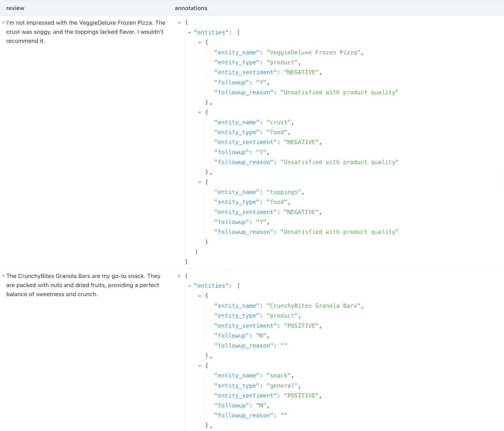The width and height of the screenshot is (504, 431).
Task: Click the "review" column header
Action: pos(15,8)
